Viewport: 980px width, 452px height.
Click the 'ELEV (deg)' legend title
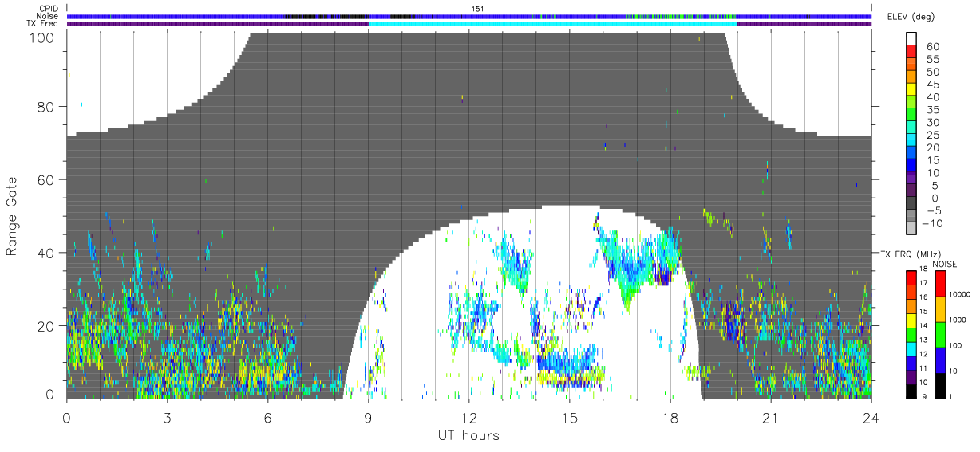coord(911,17)
